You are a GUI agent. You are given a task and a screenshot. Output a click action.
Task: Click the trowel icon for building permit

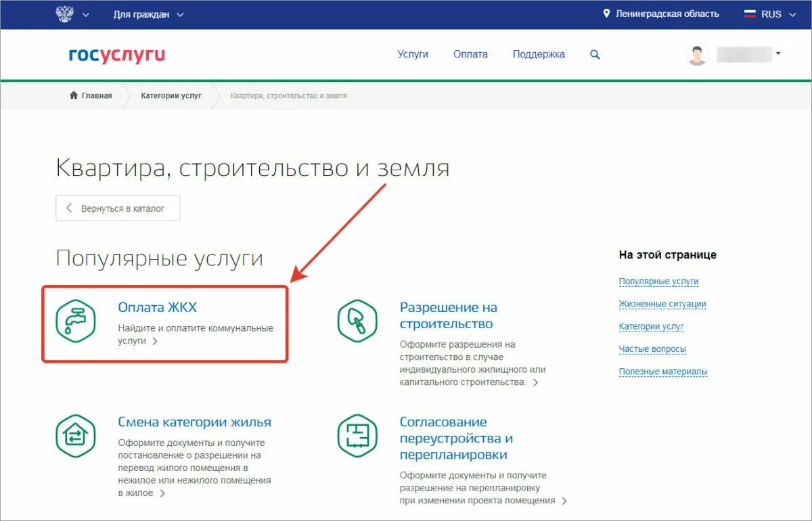357,321
